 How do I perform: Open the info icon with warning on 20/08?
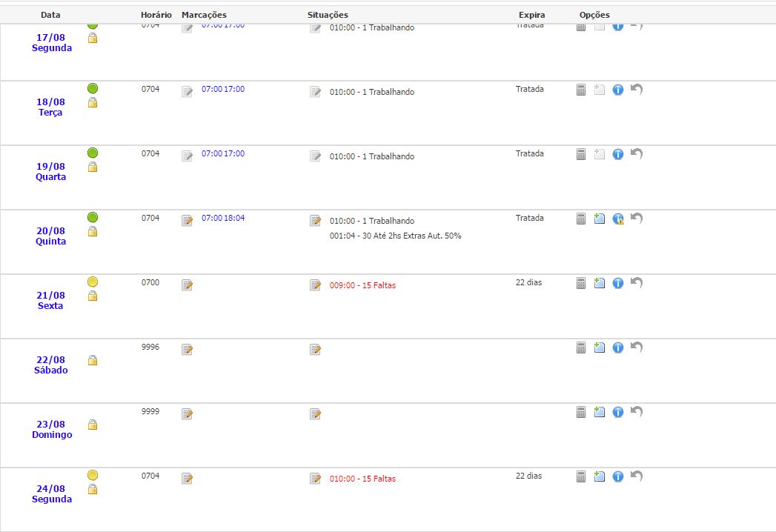tap(618, 219)
